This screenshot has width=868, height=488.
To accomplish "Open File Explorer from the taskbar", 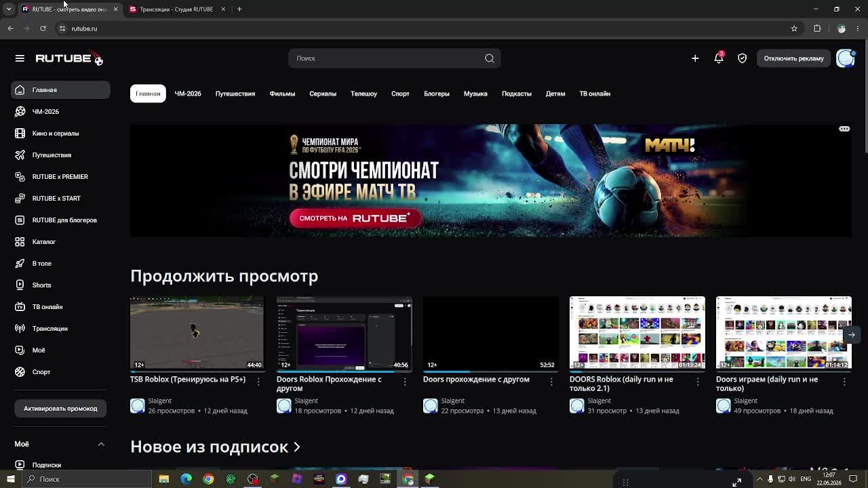I will (164, 479).
